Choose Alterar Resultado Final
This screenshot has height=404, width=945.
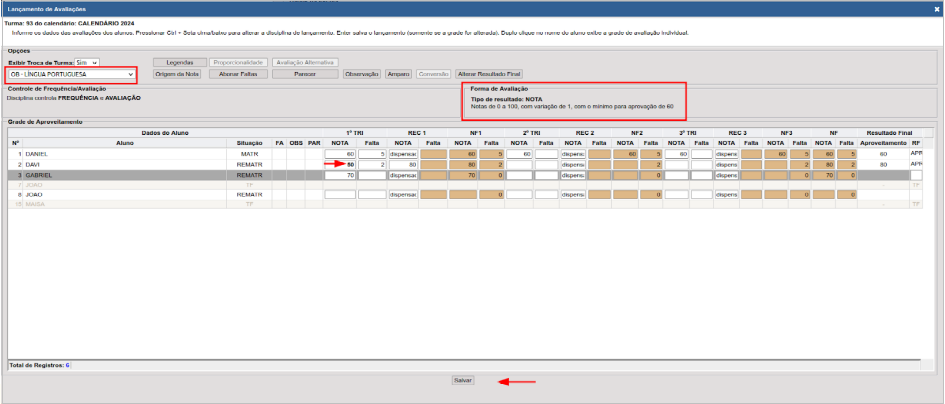point(489,74)
